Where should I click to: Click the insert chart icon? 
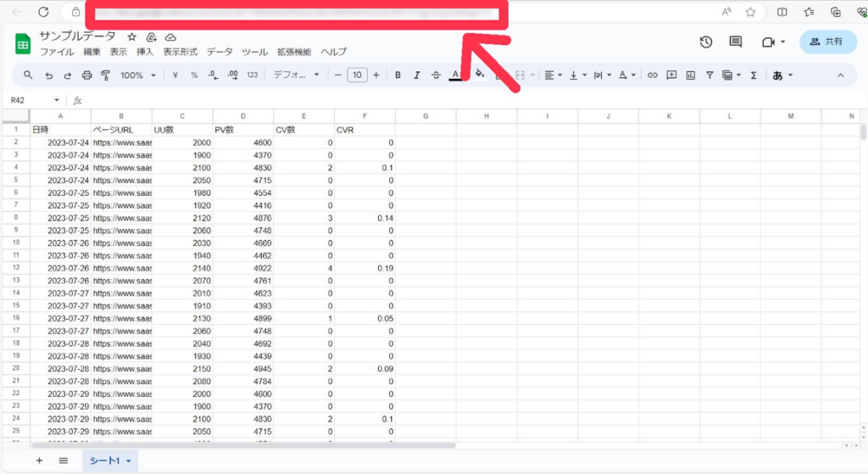tap(690, 75)
